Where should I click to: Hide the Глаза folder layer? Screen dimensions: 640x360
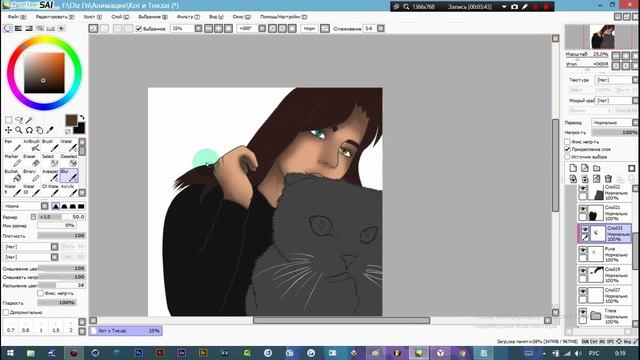pyautogui.click(x=583, y=312)
